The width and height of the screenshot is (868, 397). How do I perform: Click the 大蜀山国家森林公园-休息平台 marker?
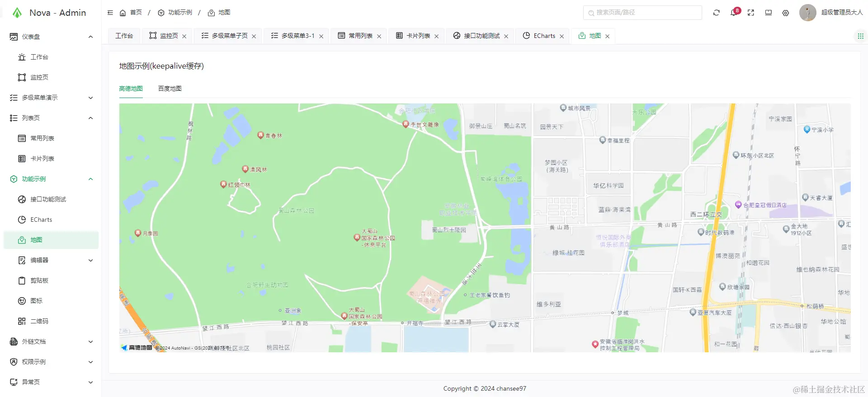point(357,237)
